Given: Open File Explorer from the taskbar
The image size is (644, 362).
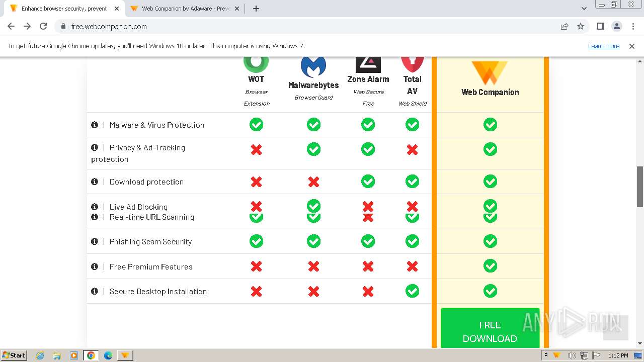Looking at the screenshot, I should (57, 355).
